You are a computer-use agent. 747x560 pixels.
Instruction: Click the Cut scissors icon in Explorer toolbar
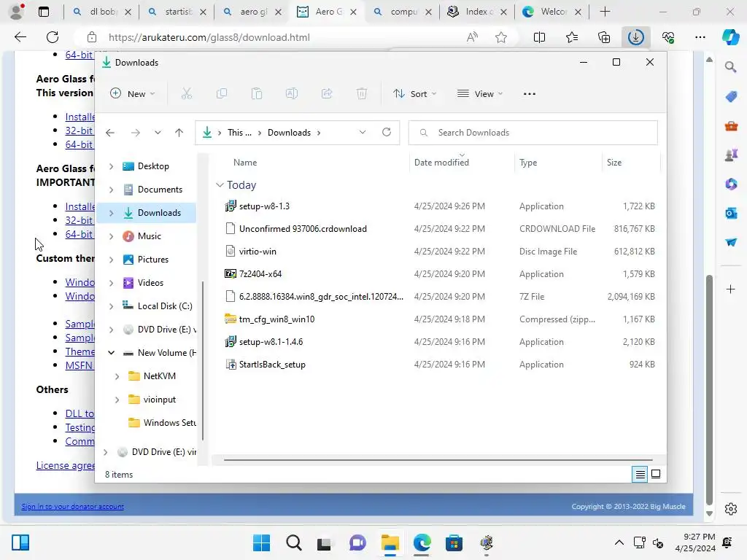tap(186, 94)
